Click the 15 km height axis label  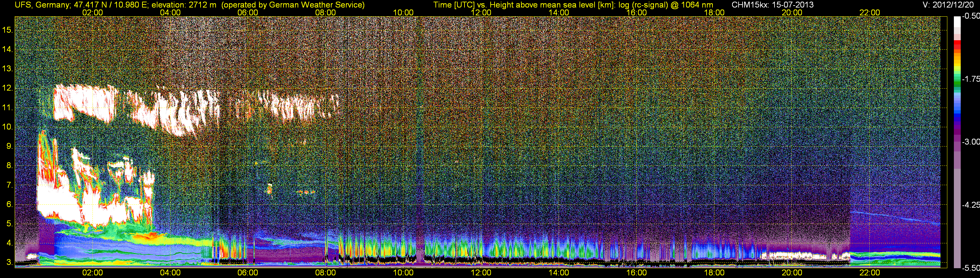(8, 30)
